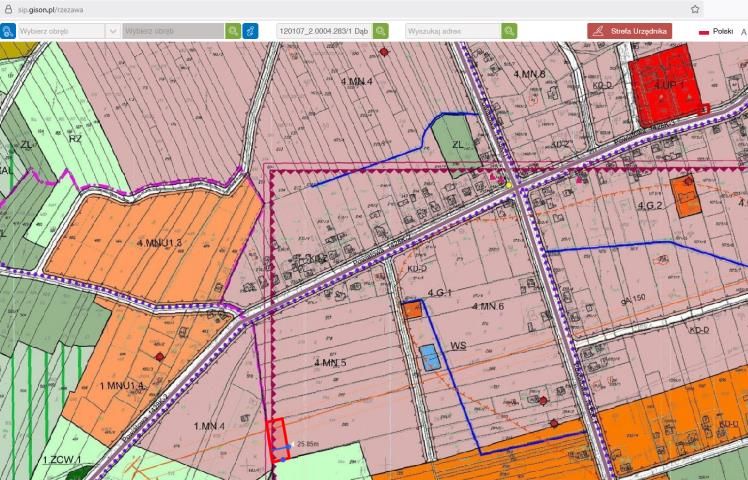
Task: Click the blue locate icon in the toolbar
Action: coord(250,31)
